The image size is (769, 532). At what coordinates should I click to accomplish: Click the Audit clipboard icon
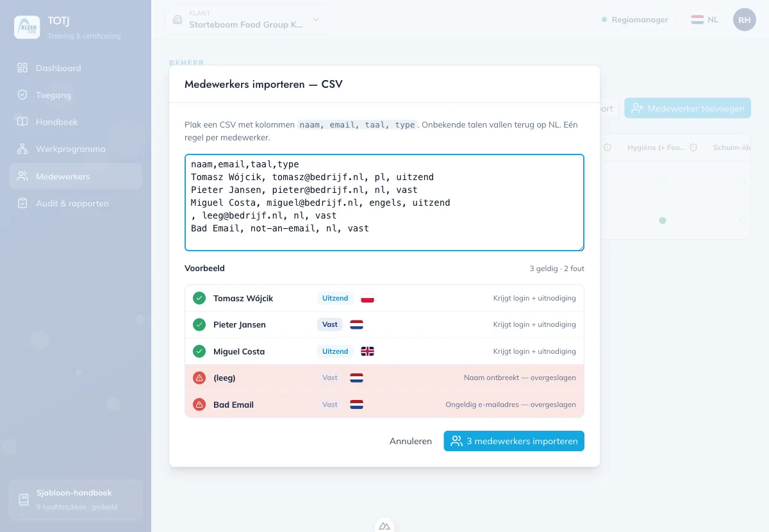point(22,203)
